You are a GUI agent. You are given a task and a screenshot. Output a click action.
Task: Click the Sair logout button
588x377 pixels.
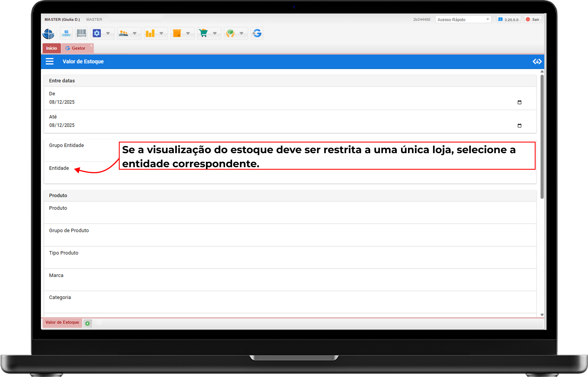click(x=533, y=19)
